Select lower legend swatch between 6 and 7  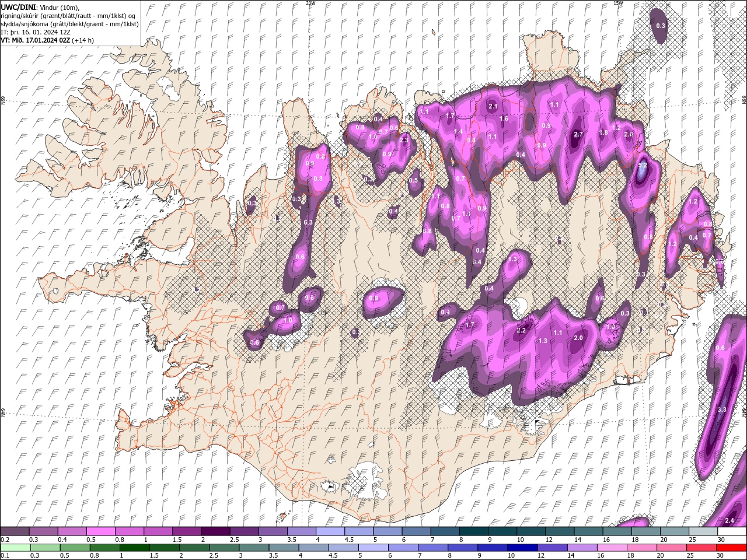[402, 547]
